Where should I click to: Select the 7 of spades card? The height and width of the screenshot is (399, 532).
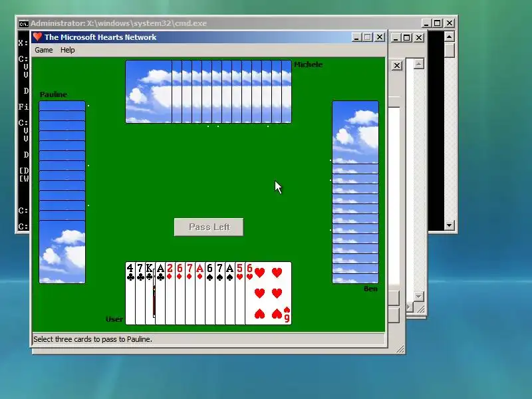pos(220,293)
